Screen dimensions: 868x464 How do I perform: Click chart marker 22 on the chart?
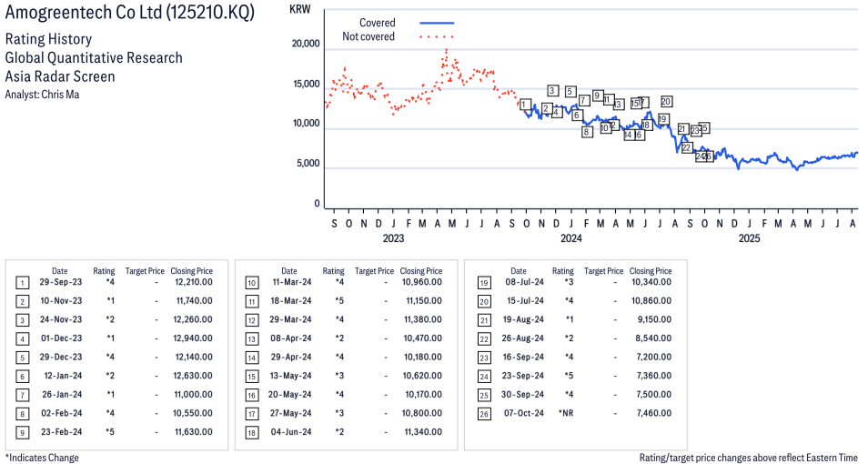pos(686,147)
